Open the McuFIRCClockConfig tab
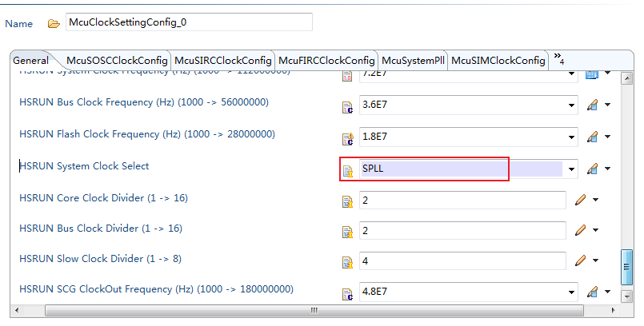Image resolution: width=644 pixels, height=326 pixels. [326, 61]
